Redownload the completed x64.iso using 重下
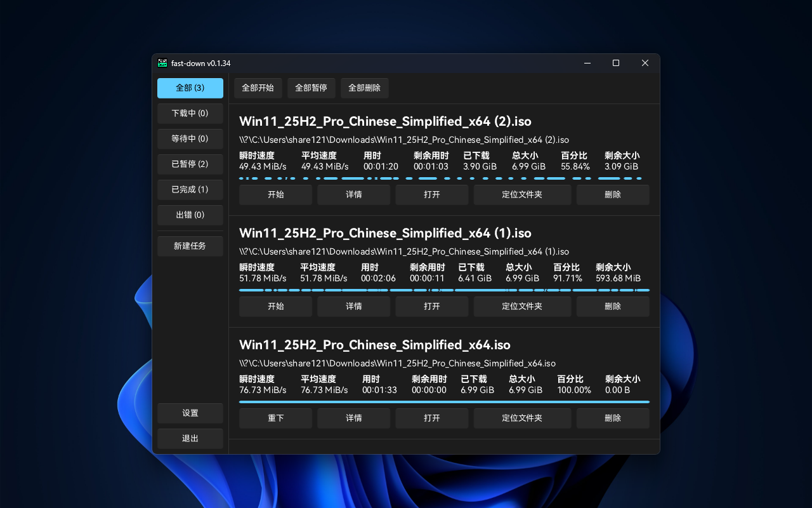Image resolution: width=812 pixels, height=508 pixels. [x=275, y=418]
